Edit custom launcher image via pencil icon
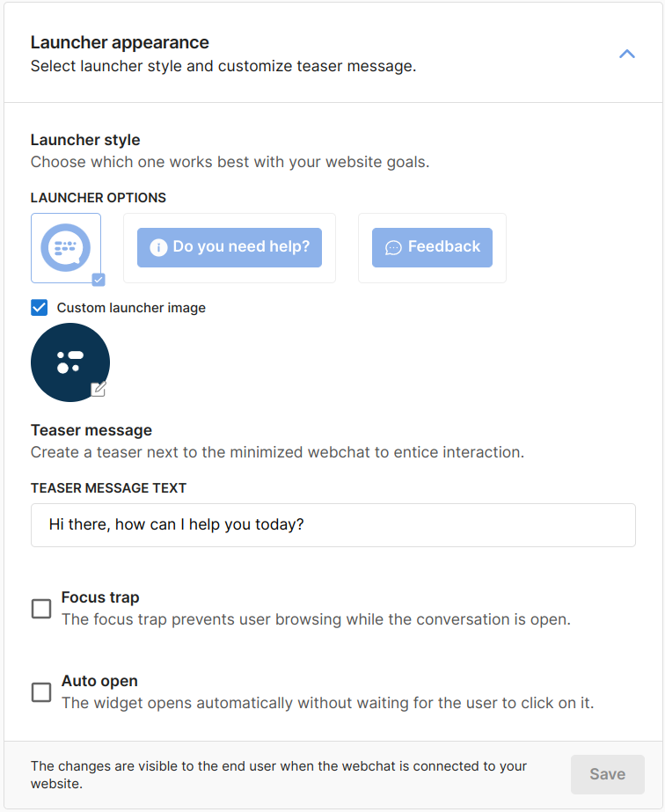This screenshot has height=812, width=665. click(x=99, y=389)
